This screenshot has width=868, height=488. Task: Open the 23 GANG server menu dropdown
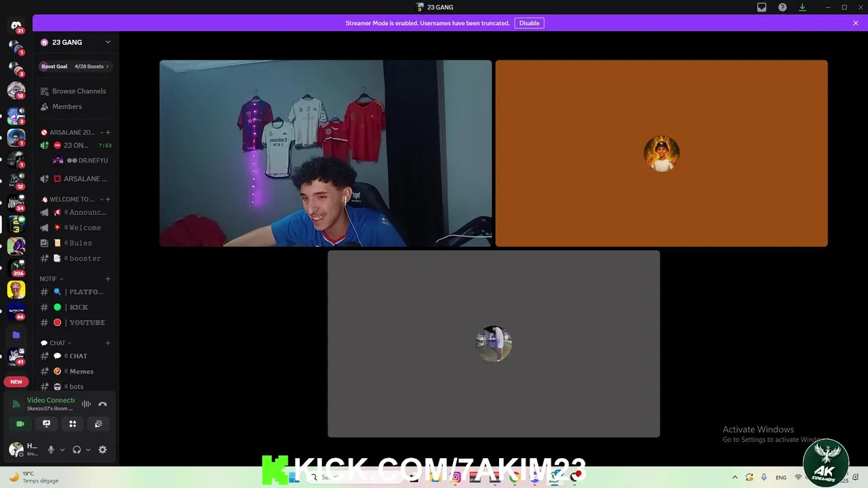(x=108, y=42)
